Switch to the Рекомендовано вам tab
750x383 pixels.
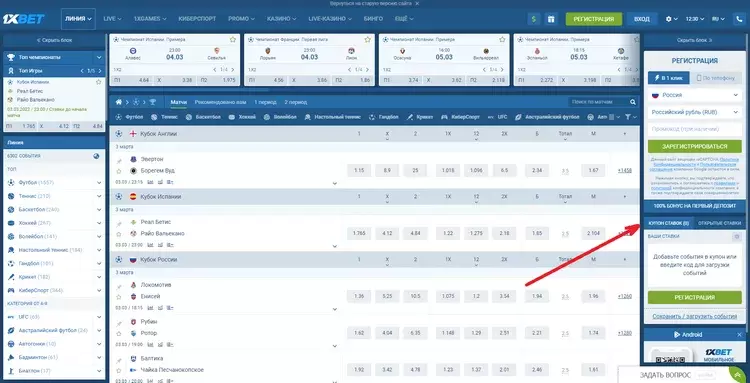click(221, 102)
